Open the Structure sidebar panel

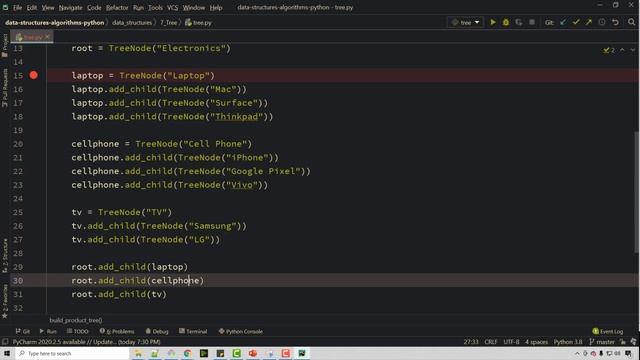coord(5,256)
